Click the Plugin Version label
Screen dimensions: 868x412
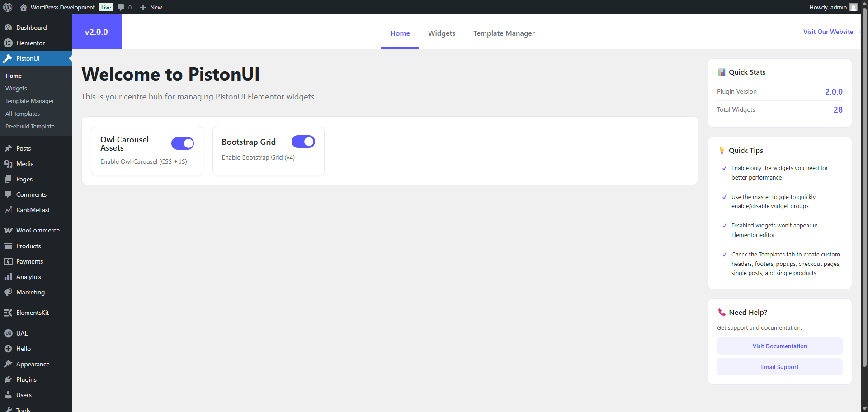pyautogui.click(x=736, y=91)
